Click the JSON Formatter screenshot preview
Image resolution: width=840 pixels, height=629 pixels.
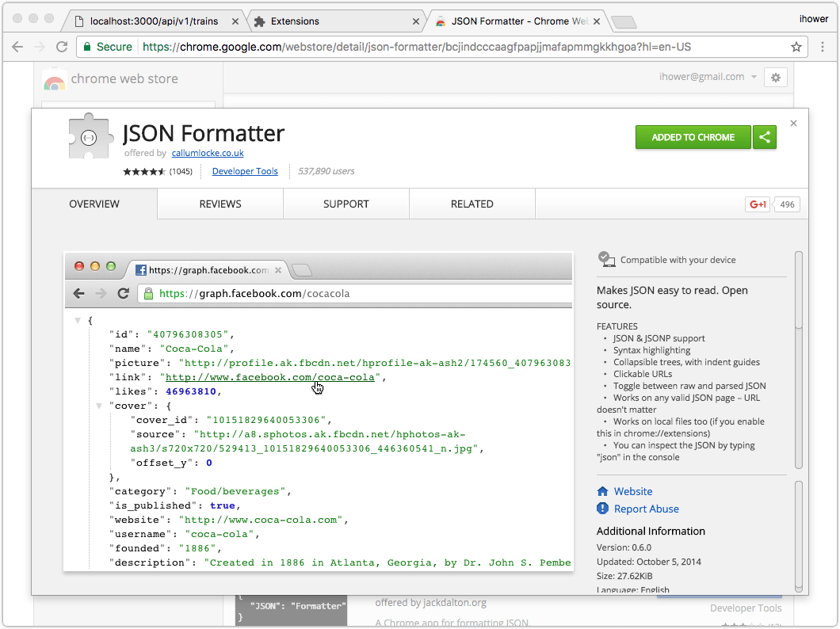319,411
